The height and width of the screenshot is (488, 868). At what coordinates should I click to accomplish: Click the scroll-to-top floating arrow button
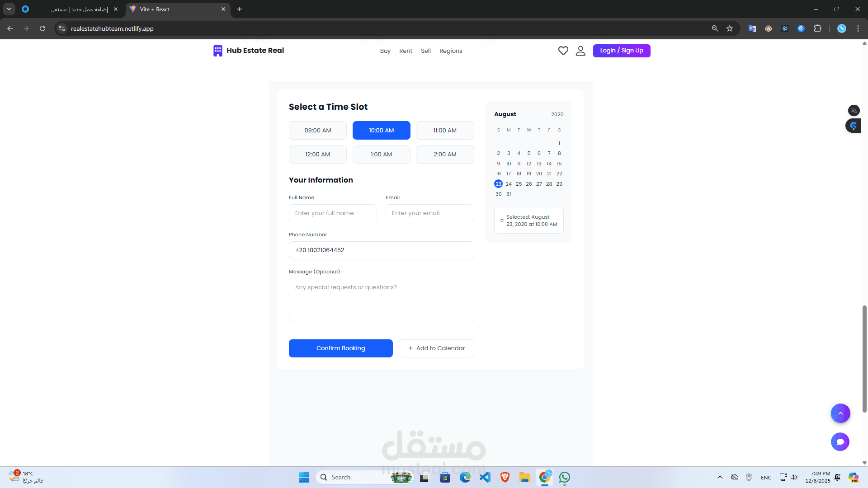pyautogui.click(x=840, y=413)
